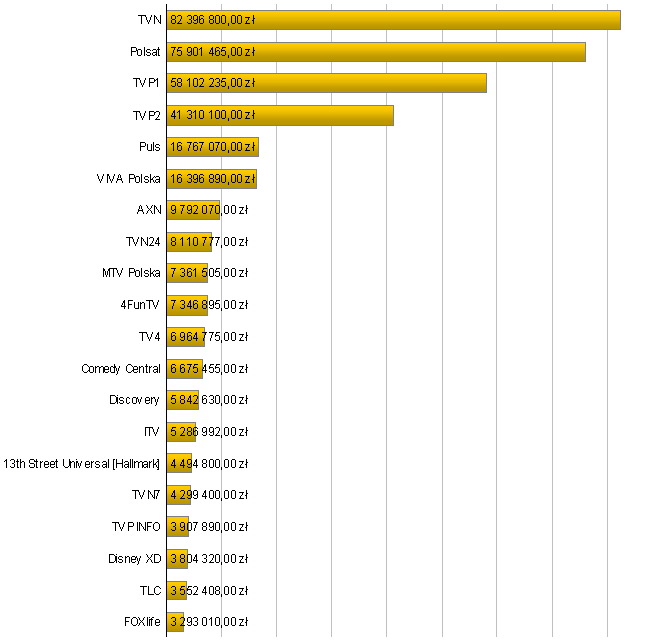This screenshot has height=642, width=651.
Task: Click the 13th Street Universal [Hallmark] label
Action: [x=82, y=463]
